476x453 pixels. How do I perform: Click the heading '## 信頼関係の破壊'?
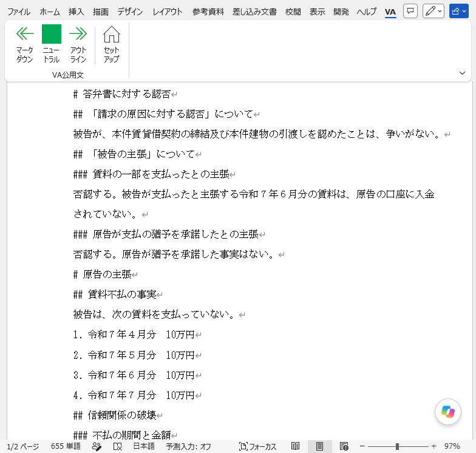[x=115, y=415]
